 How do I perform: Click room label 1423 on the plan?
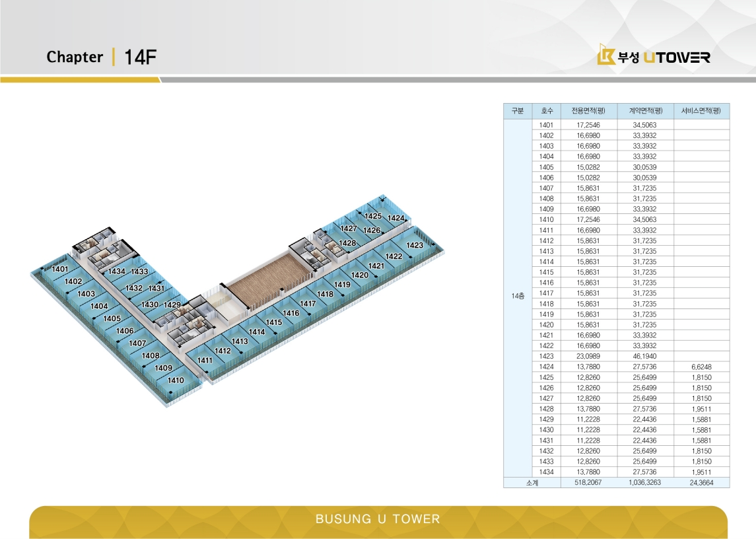[415, 245]
